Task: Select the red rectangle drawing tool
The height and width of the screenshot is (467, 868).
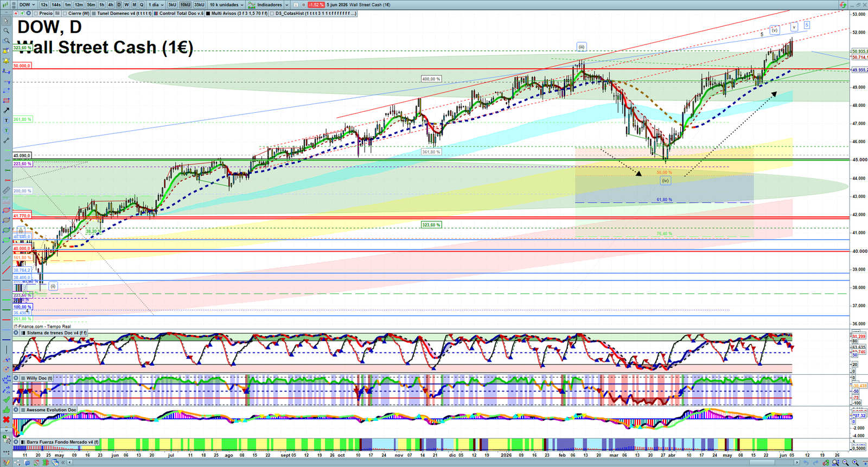Action: (6, 100)
